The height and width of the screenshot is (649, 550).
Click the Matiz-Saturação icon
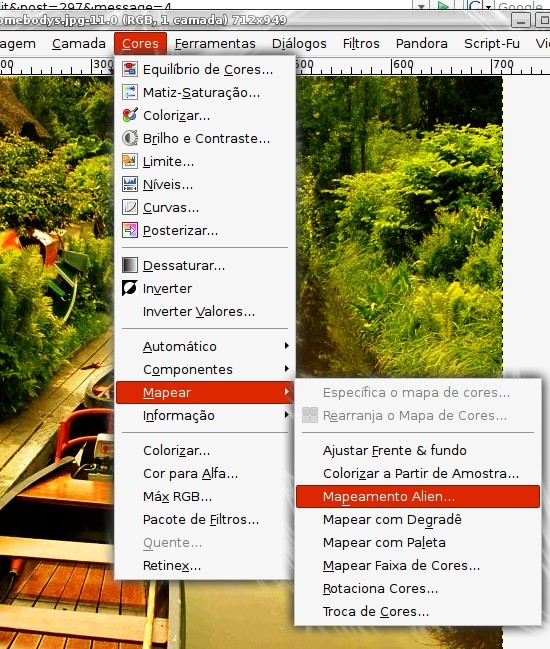coord(130,92)
